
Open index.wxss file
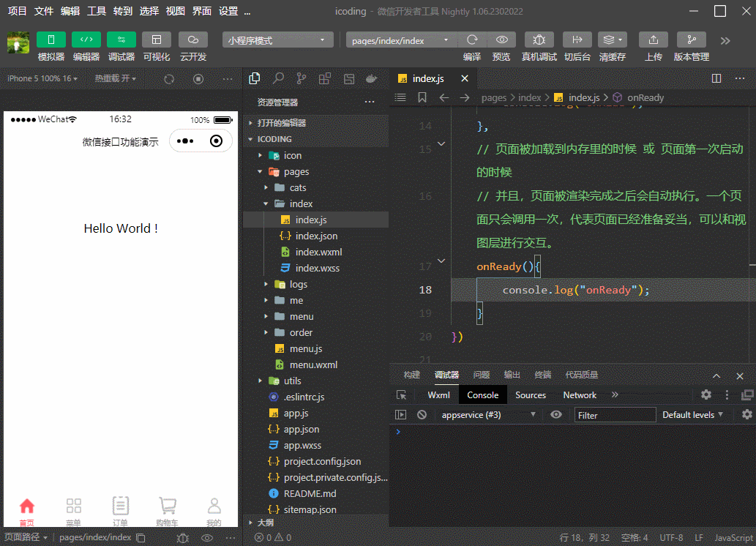316,268
